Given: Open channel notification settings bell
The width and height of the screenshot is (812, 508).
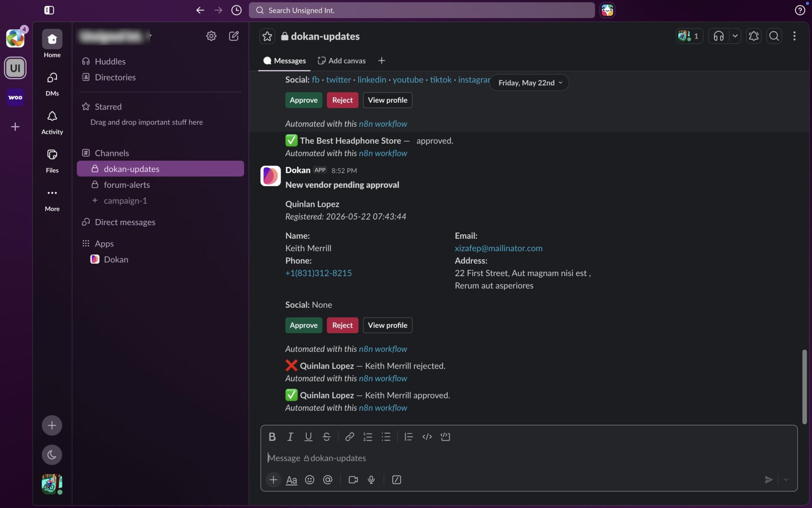Looking at the screenshot, I should click(x=754, y=36).
